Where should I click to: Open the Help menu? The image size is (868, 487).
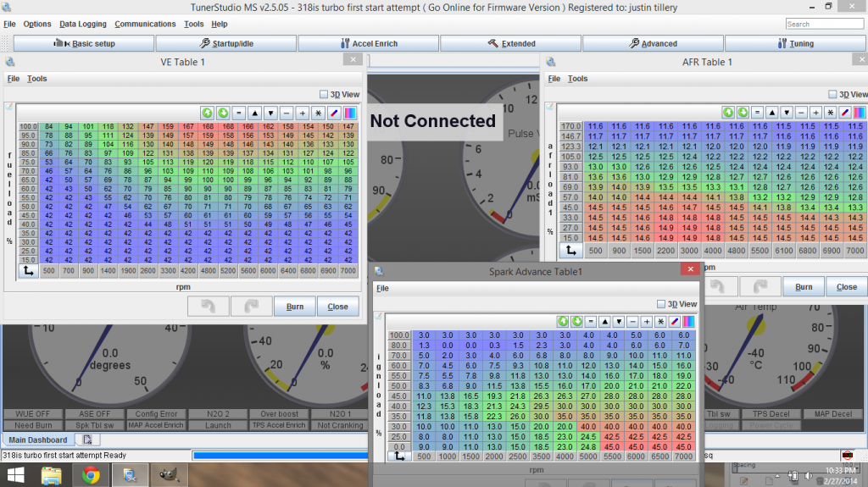(x=220, y=24)
